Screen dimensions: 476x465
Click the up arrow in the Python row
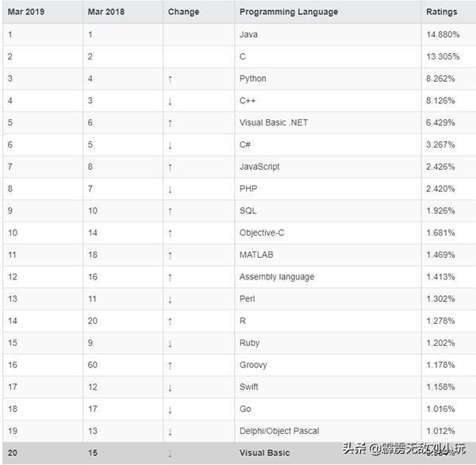170,79
